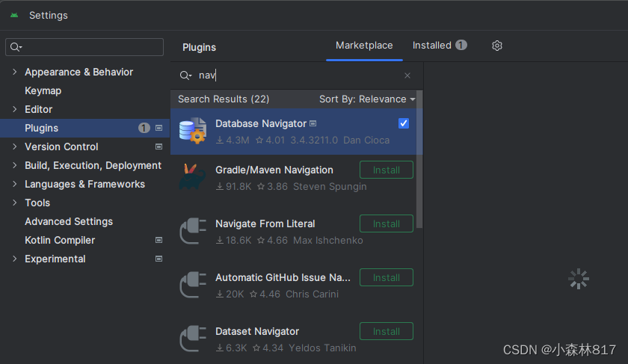
Task: Expand the Tools section
Action: (15, 203)
